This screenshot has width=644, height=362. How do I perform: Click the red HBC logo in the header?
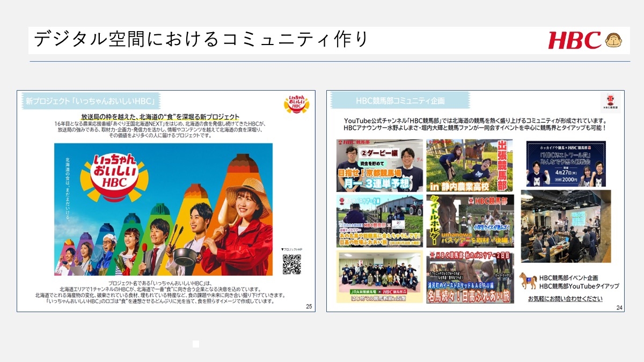coord(574,40)
